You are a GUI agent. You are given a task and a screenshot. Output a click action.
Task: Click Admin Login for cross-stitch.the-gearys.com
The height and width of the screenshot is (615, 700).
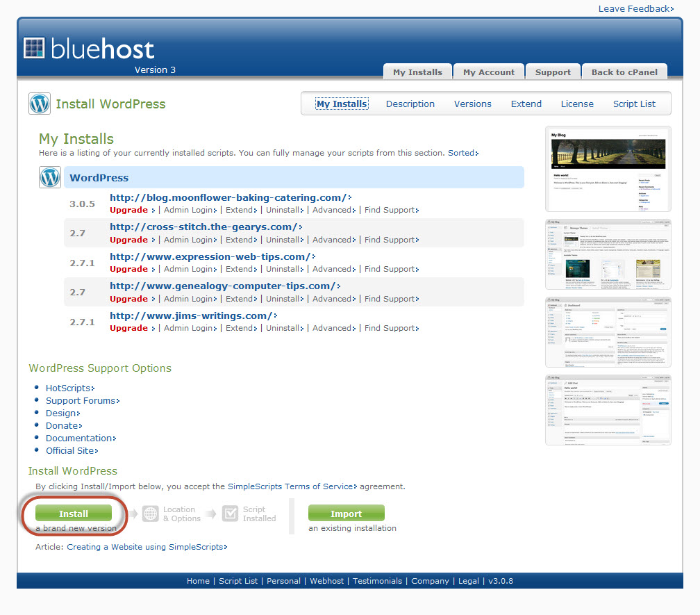pyautogui.click(x=190, y=240)
